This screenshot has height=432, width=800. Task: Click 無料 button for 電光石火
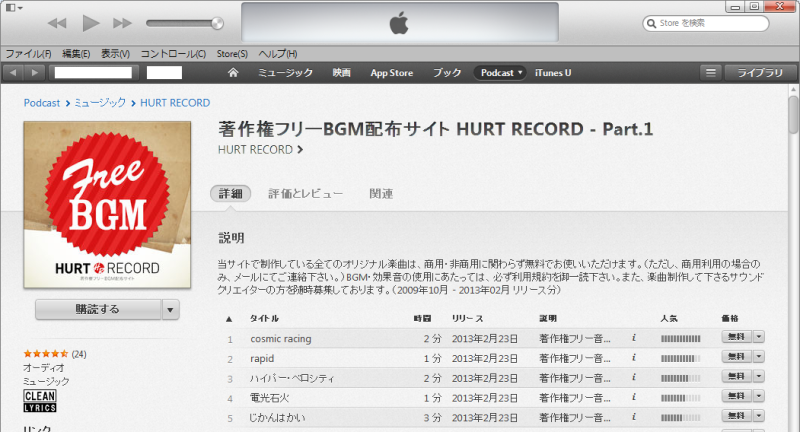(x=737, y=396)
